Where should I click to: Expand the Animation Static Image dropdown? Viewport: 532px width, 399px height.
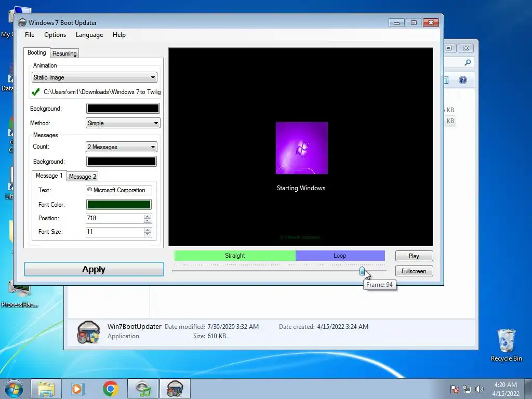point(95,77)
